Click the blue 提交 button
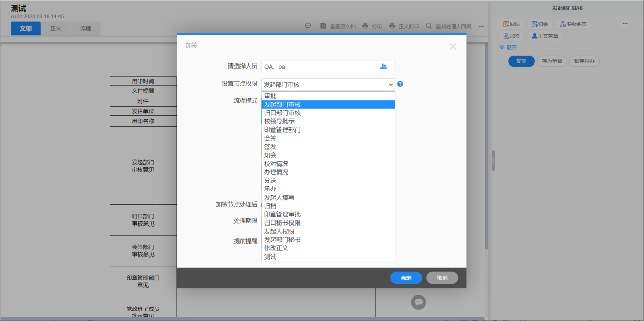644x321 pixels. (x=521, y=61)
